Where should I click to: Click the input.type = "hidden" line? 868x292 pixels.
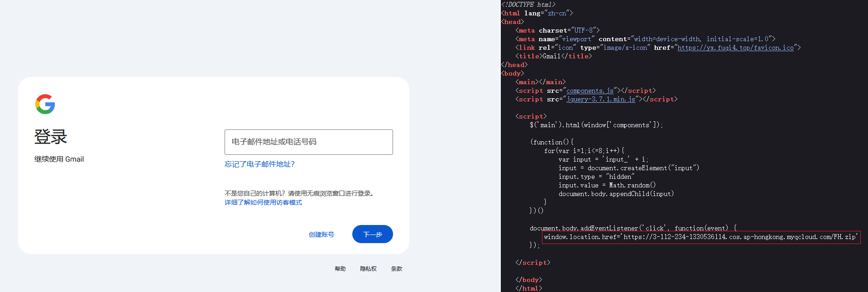[x=596, y=177]
